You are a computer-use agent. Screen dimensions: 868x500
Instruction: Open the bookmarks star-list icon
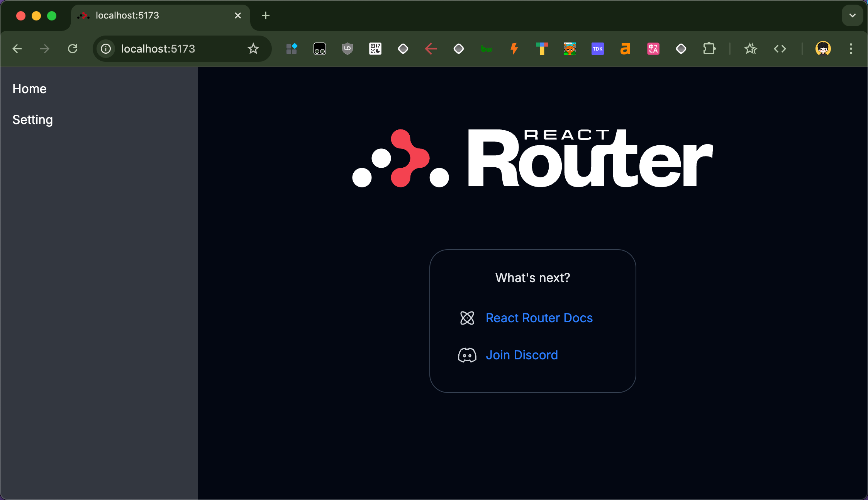(751, 49)
